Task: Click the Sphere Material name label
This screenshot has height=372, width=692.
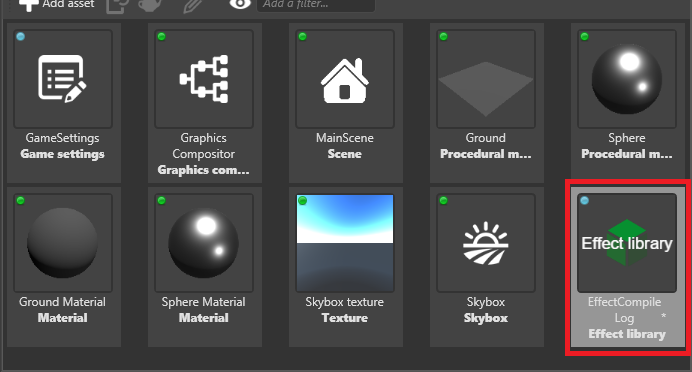Action: 203,302
